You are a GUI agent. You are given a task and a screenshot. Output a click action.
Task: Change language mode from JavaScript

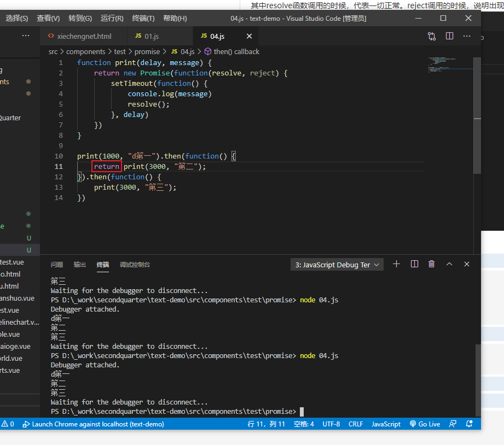tap(386, 424)
